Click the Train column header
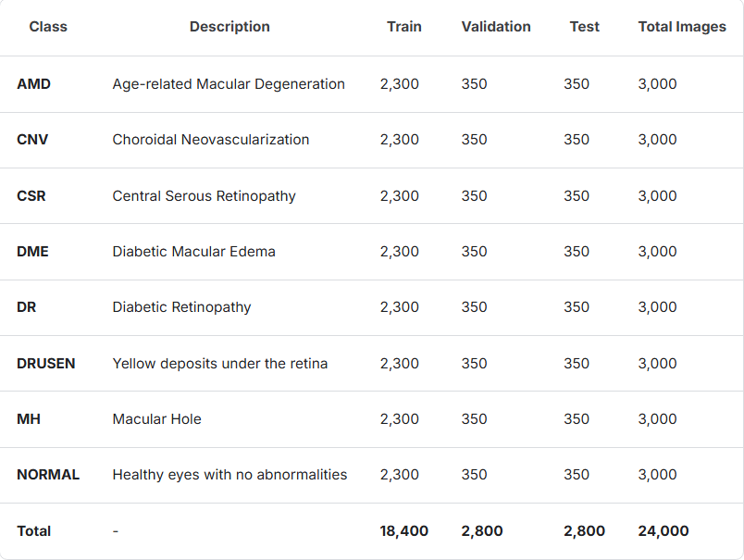Viewport: 744px width, 560px height. pos(403,27)
